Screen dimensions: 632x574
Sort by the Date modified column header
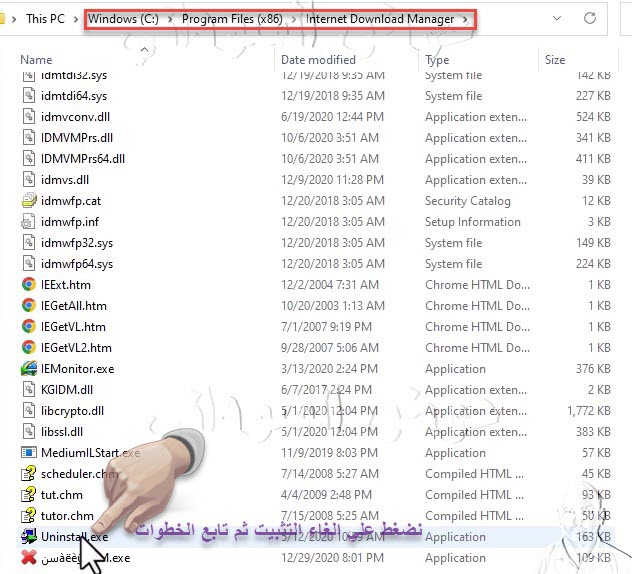point(318,60)
